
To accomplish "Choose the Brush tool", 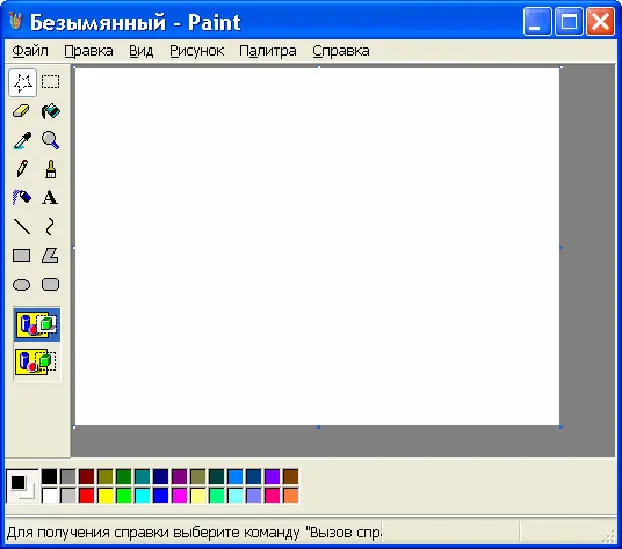I will click(x=50, y=169).
